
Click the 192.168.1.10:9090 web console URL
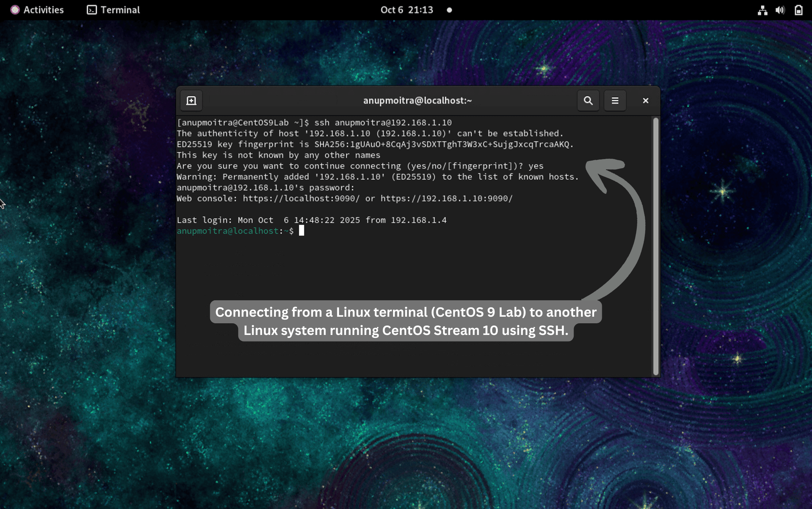[x=446, y=198]
